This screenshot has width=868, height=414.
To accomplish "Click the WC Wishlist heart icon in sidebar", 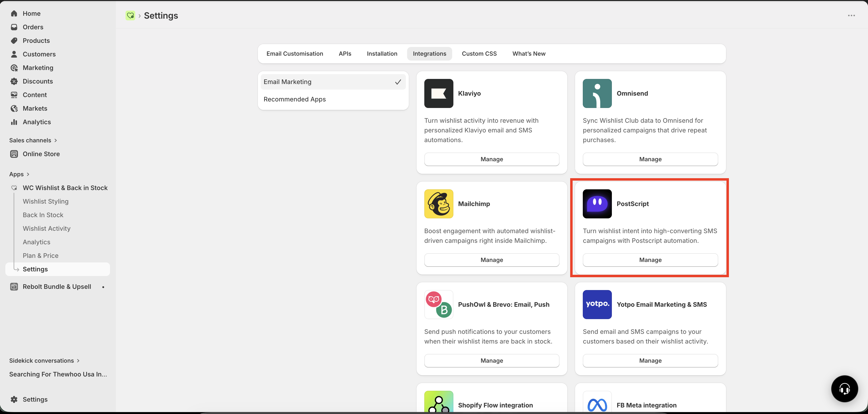I will pyautogui.click(x=14, y=188).
